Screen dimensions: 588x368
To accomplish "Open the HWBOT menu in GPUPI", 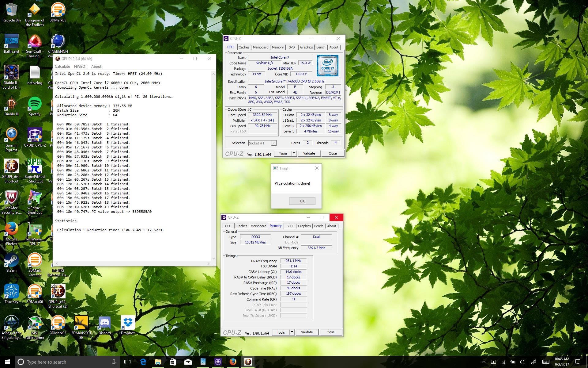I will coord(81,67).
